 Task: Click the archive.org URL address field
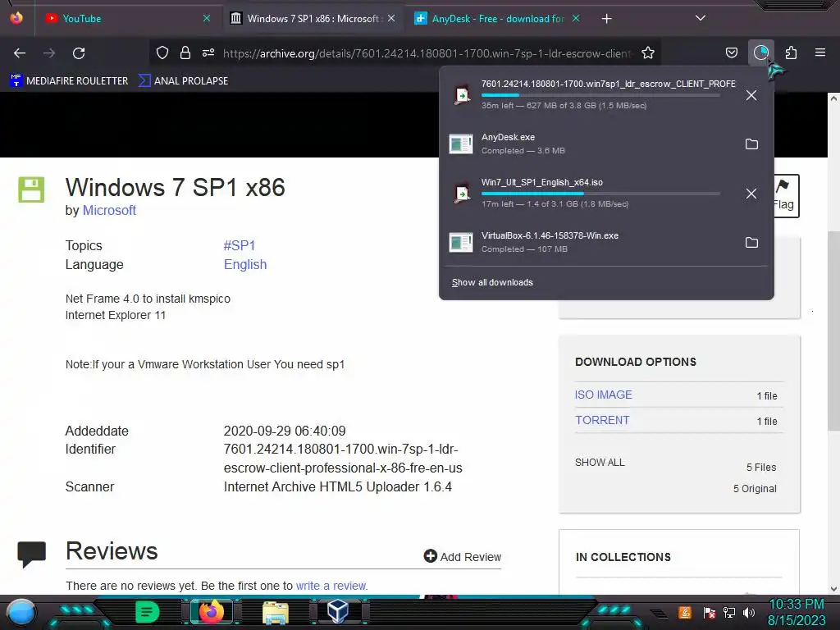[x=427, y=53]
